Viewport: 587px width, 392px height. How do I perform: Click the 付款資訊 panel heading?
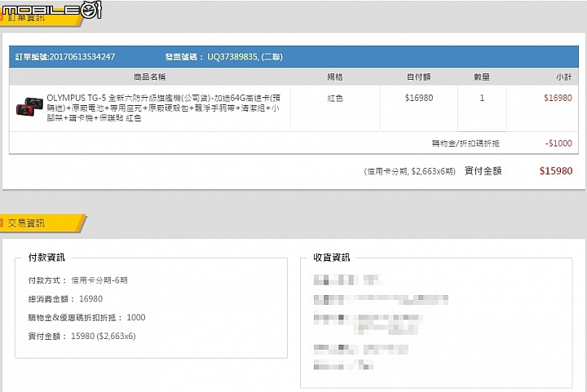coord(46,258)
